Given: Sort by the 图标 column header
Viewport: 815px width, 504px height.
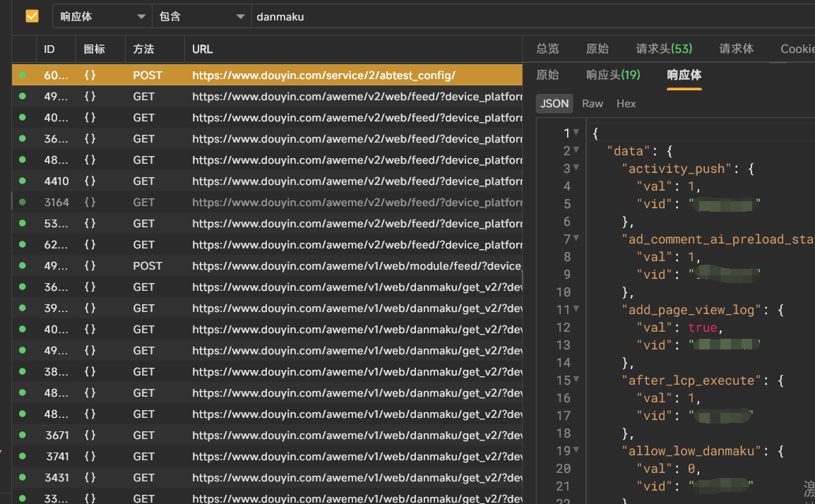Looking at the screenshot, I should (94, 49).
